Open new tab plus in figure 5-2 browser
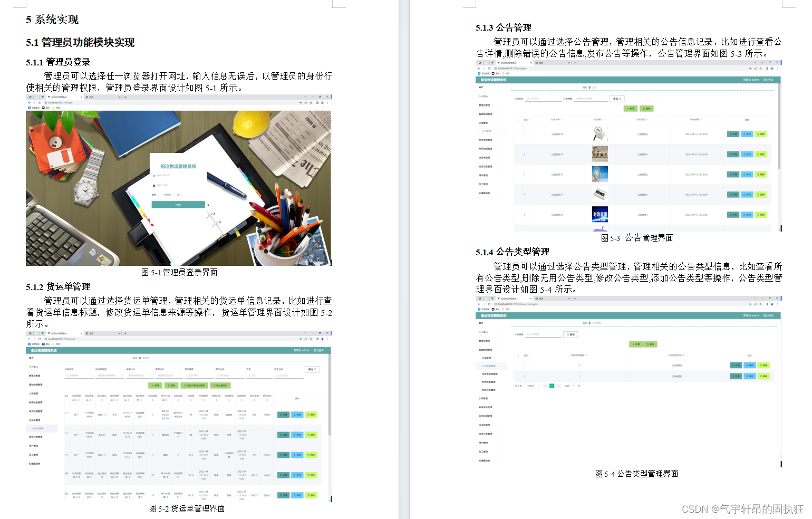The height and width of the screenshot is (519, 812). (x=125, y=333)
